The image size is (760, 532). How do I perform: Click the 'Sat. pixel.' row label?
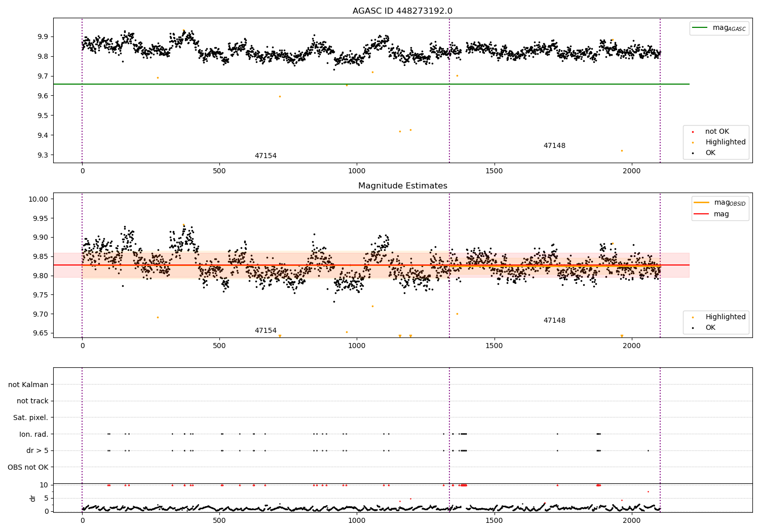tap(31, 417)
